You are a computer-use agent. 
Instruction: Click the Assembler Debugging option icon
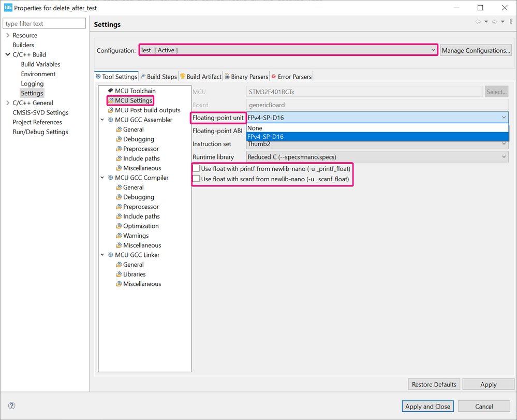coord(119,139)
